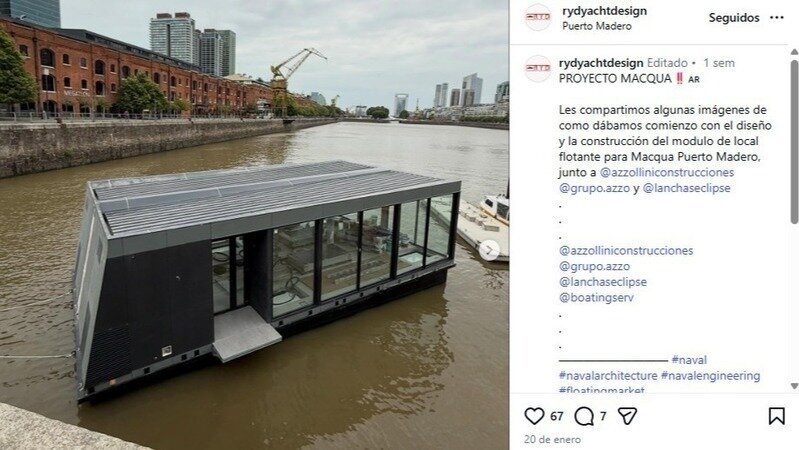Image resolution: width=799 pixels, height=450 pixels.
Task: Click the floating module photo
Action: click(254, 225)
